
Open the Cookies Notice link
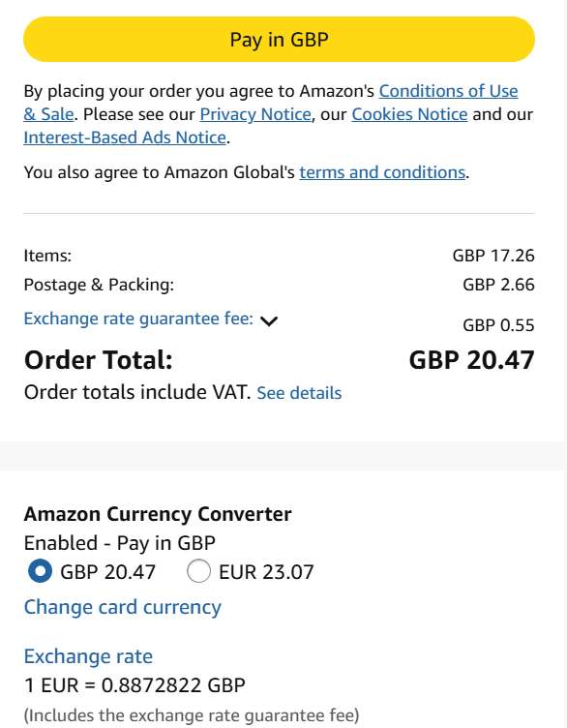[409, 114]
